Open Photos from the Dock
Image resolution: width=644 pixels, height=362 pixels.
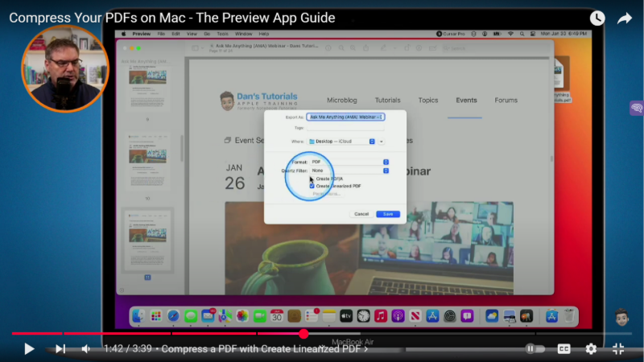coord(242,316)
